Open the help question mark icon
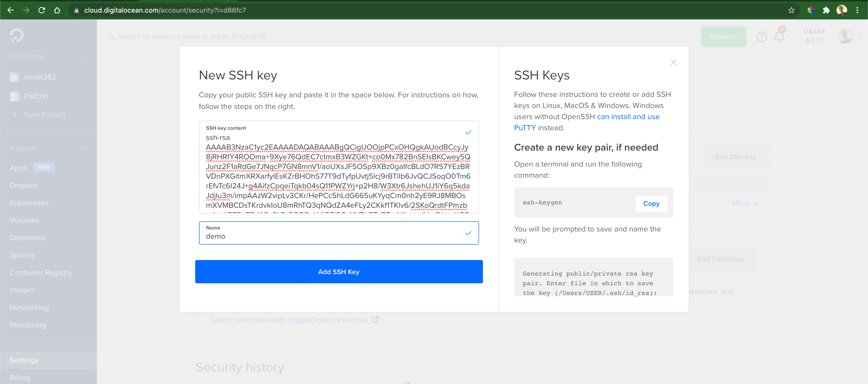Image resolution: width=868 pixels, height=384 pixels. coord(762,36)
